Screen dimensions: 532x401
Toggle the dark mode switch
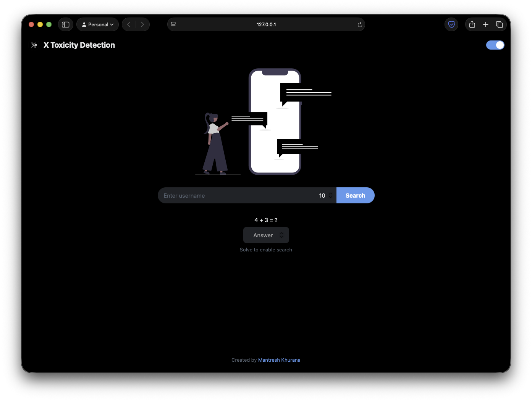[495, 45]
